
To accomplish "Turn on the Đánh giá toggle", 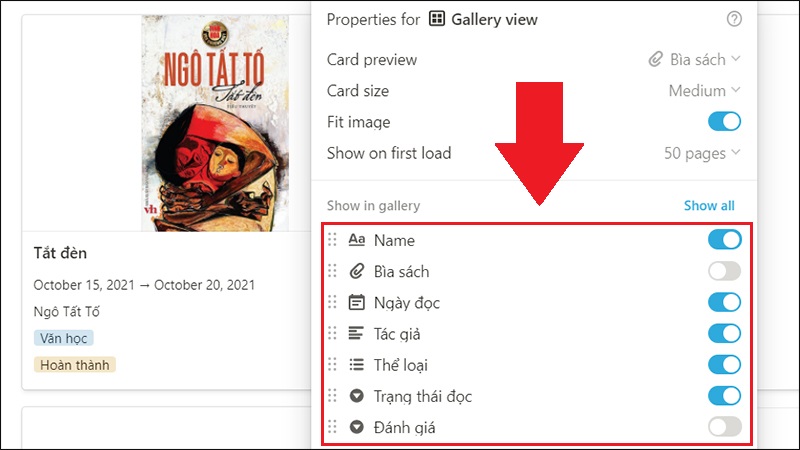I will [724, 427].
